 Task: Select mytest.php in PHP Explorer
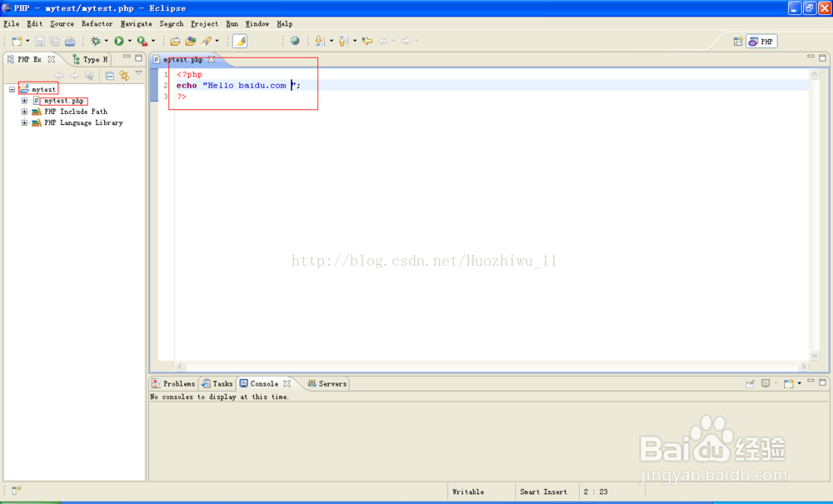pos(64,100)
